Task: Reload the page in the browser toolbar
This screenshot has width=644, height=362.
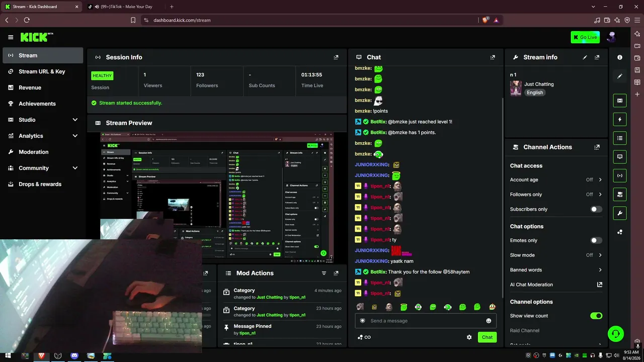Action: pos(27,20)
